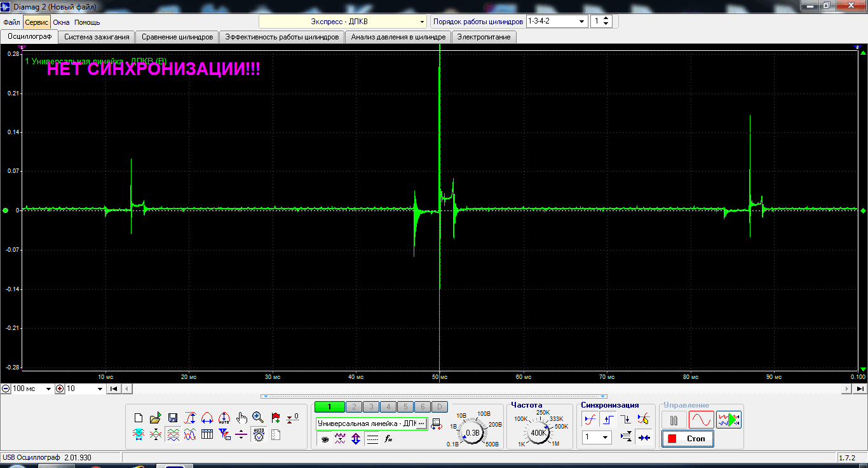
Task: Open sync channel dropdown showing 1
Action: tap(597, 437)
